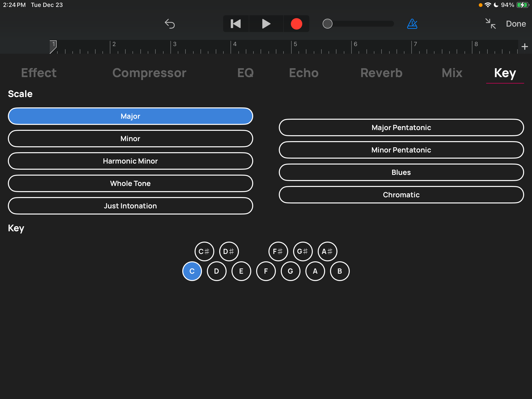Go to the Echo tab

(304, 73)
